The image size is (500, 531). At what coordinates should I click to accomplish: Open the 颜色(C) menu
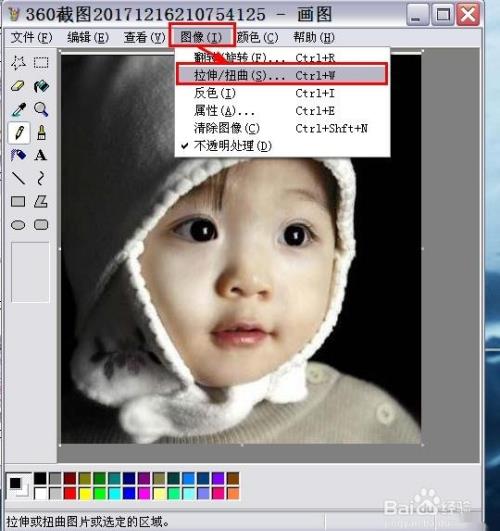point(257,37)
